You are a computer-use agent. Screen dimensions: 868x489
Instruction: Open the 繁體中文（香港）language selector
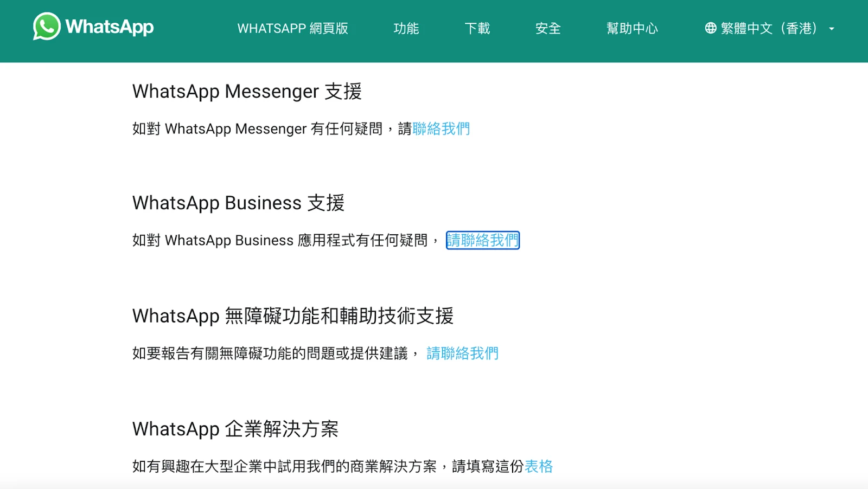coord(768,29)
